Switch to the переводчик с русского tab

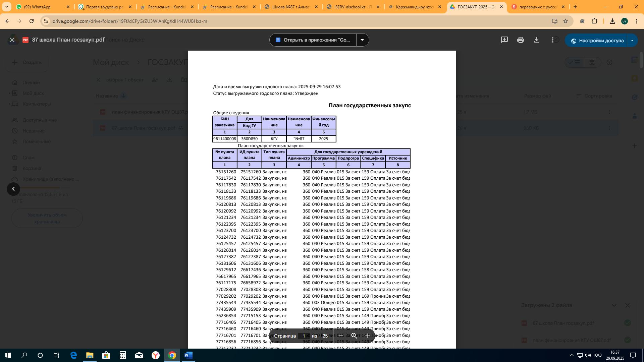click(538, 7)
